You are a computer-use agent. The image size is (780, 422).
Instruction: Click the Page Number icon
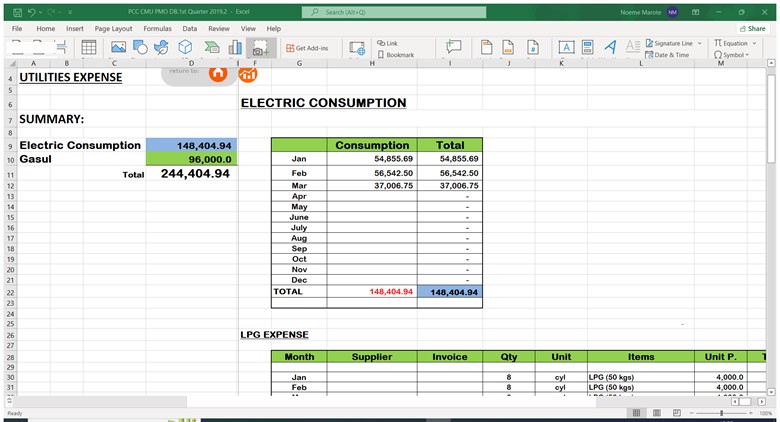(532, 48)
